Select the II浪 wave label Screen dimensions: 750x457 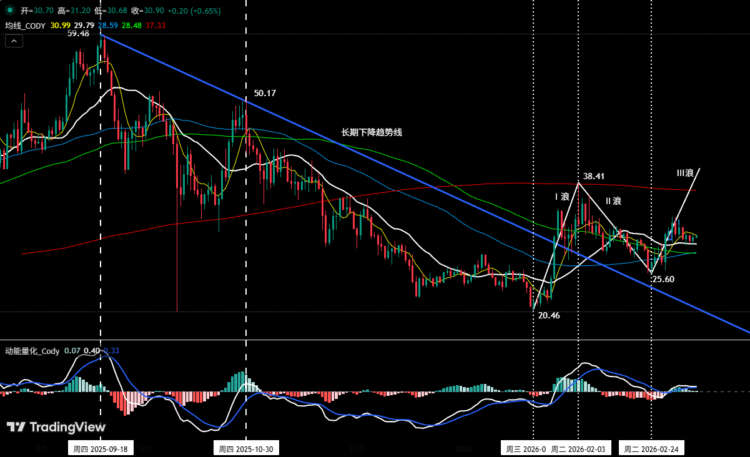(614, 201)
